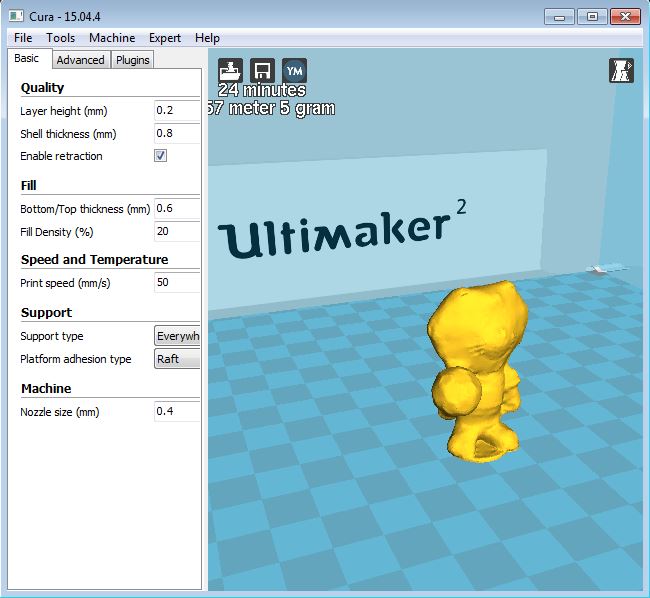Click the Cura app icon in title bar
This screenshot has width=650, height=598.
[x=16, y=16]
